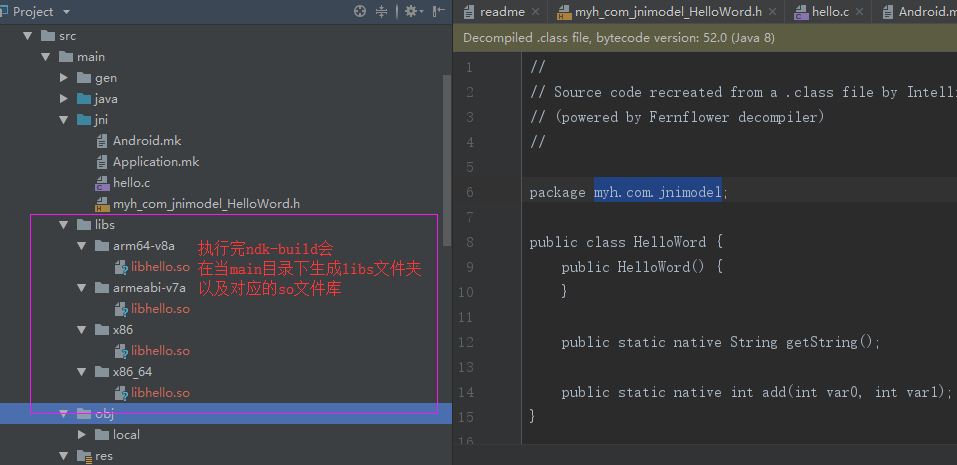This screenshot has width=957, height=465.
Task: Switch to the readme editor tab
Action: click(x=502, y=12)
